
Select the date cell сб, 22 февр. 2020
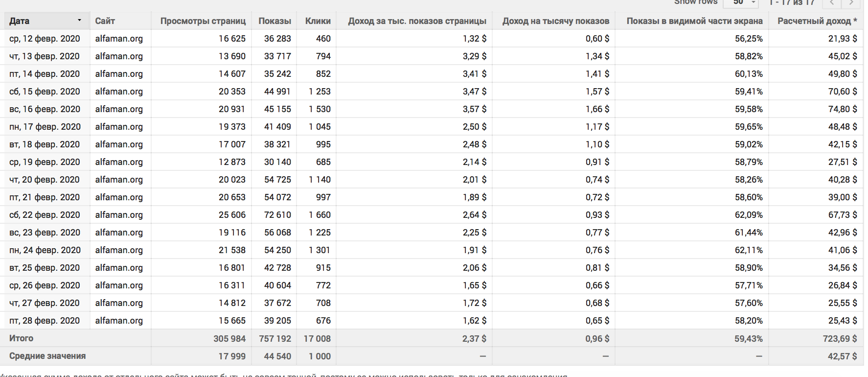(45, 215)
